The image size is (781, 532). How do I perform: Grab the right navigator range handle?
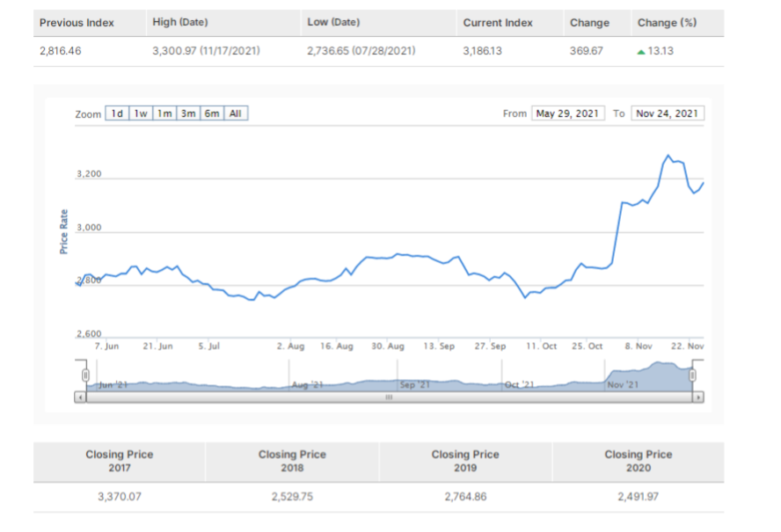pyautogui.click(x=692, y=375)
